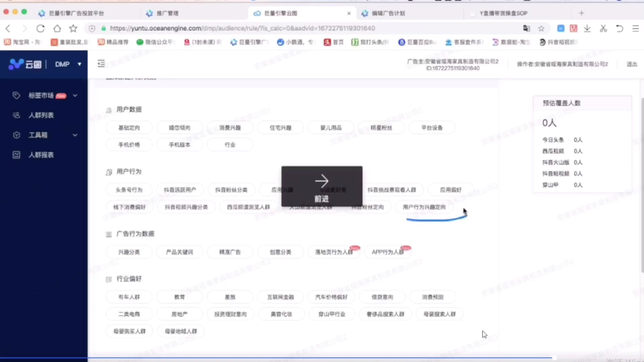
Task: Select the 有车人群 tag
Action: point(129,297)
